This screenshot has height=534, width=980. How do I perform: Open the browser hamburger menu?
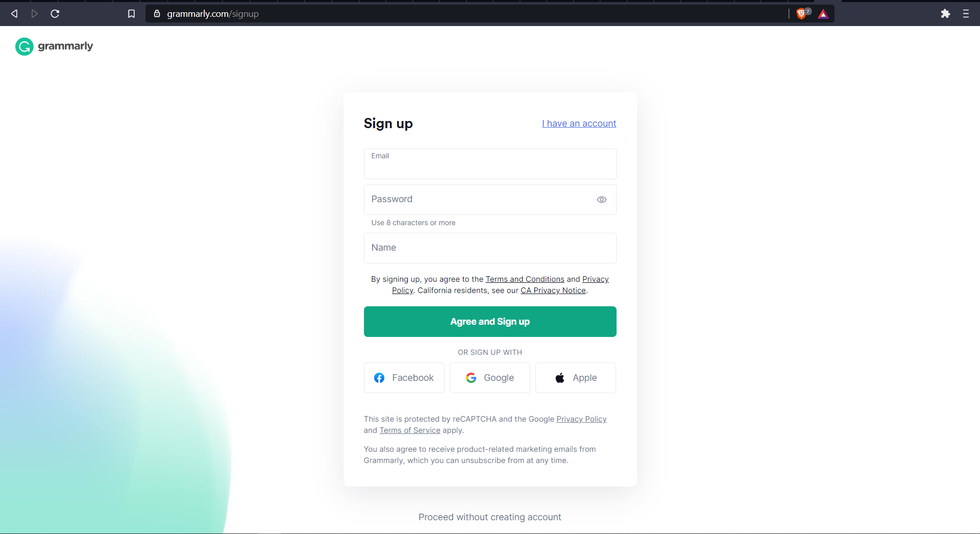966,14
